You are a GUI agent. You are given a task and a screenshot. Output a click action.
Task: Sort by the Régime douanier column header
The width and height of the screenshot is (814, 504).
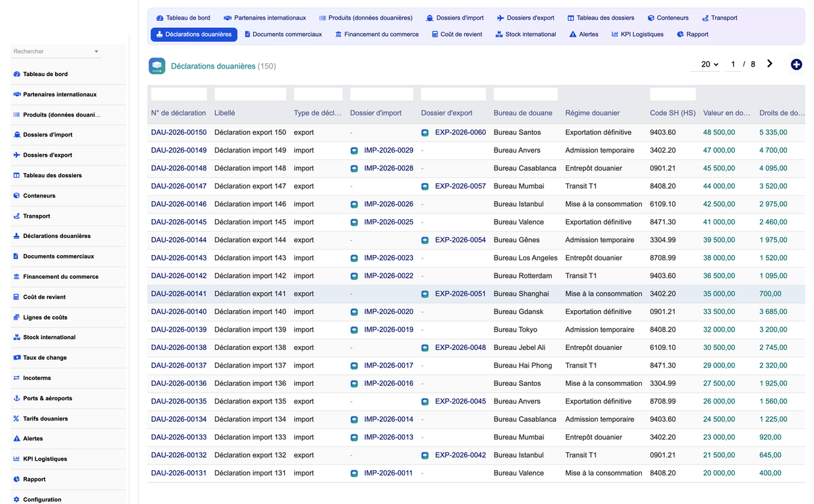click(x=592, y=113)
